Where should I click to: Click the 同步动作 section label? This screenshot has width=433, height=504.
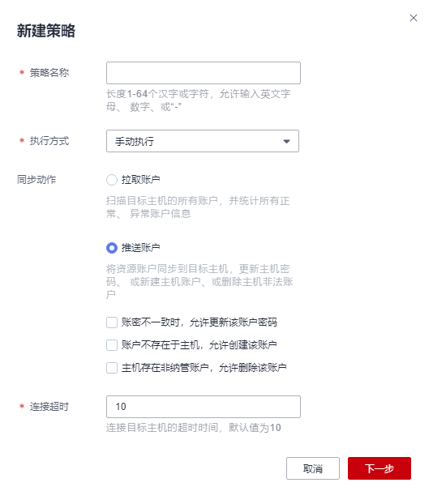pyautogui.click(x=36, y=179)
